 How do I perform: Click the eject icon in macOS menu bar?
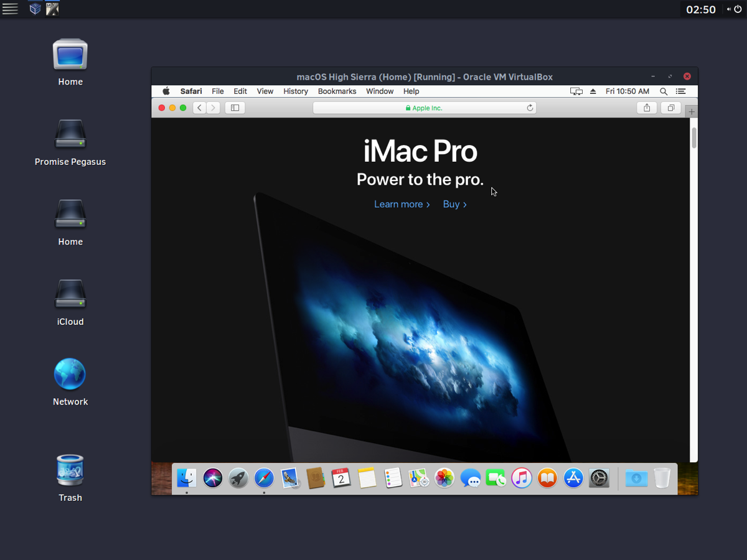593,91
